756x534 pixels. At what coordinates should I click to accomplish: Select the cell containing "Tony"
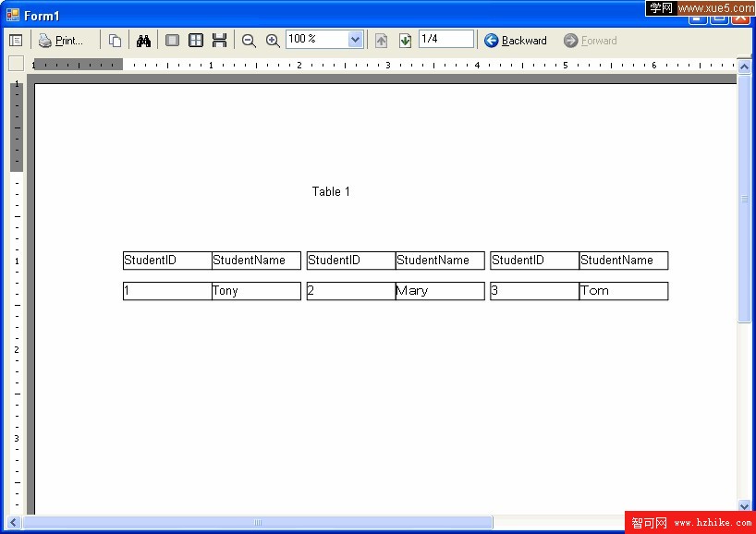257,291
